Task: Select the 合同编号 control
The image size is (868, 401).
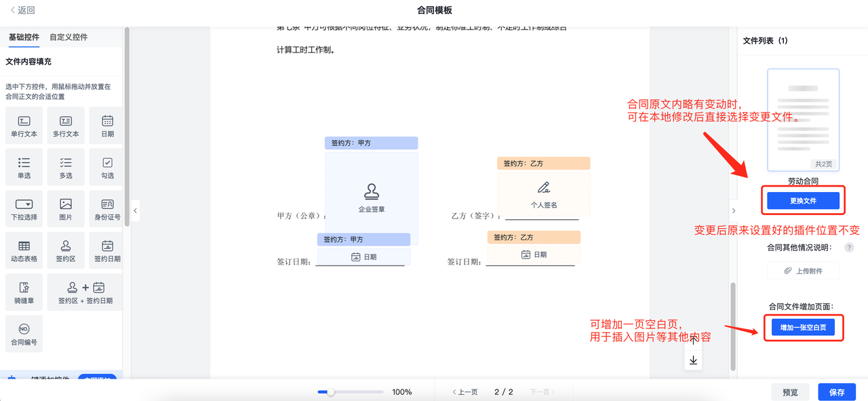Action: coord(24,333)
